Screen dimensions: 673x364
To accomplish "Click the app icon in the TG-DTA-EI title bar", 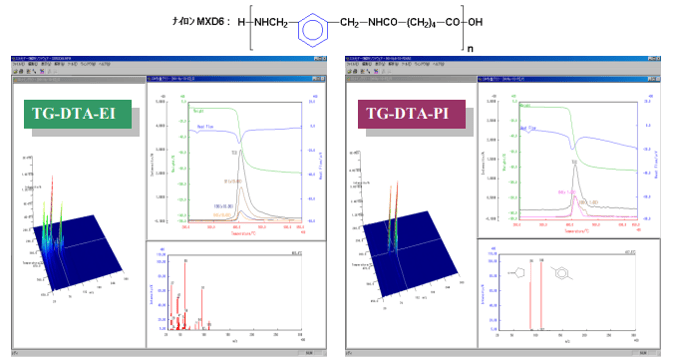I will (13, 58).
